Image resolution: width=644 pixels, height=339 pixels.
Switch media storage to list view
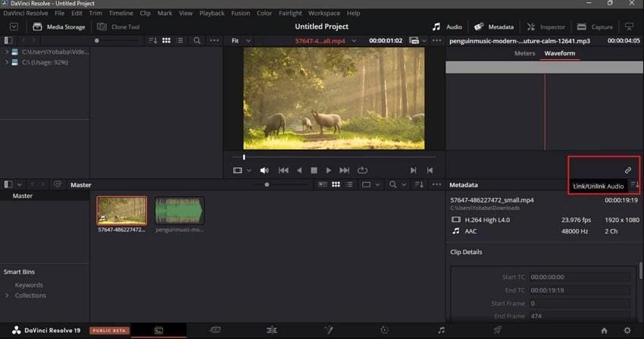coord(180,41)
